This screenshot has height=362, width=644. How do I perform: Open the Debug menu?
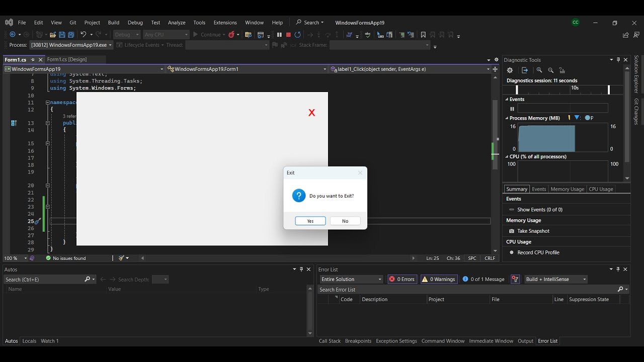coord(135,23)
